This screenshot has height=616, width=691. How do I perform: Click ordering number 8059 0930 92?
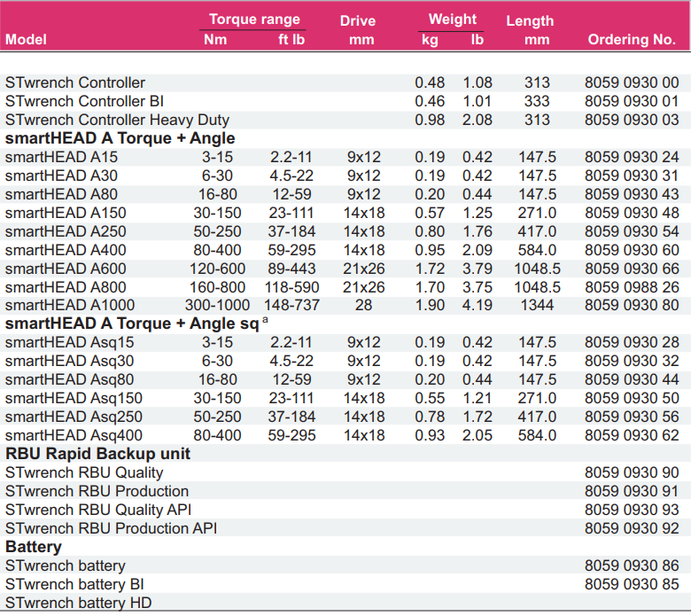pos(632,528)
